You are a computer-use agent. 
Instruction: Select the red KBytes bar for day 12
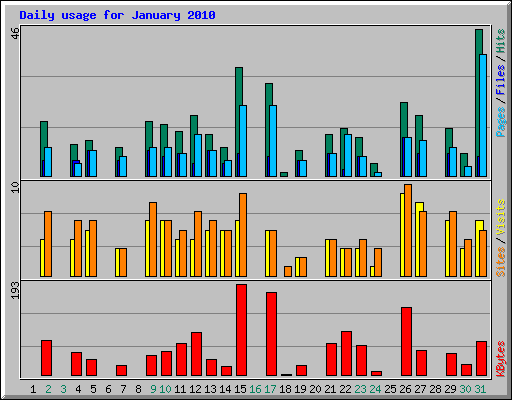click(x=197, y=354)
